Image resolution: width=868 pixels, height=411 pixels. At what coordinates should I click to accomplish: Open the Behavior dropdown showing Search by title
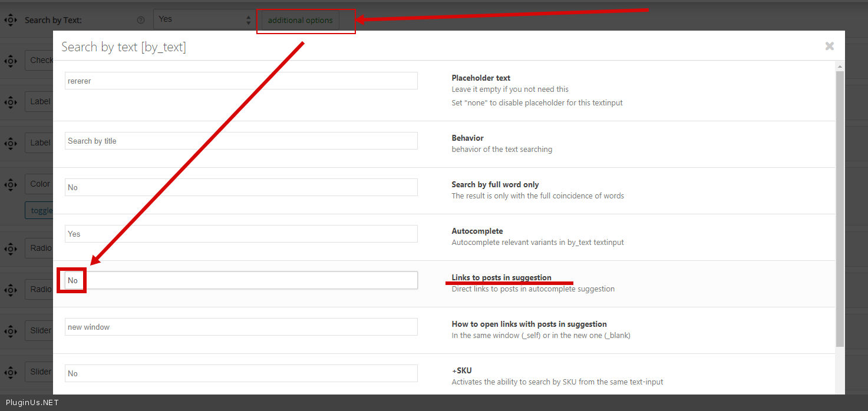coord(241,141)
